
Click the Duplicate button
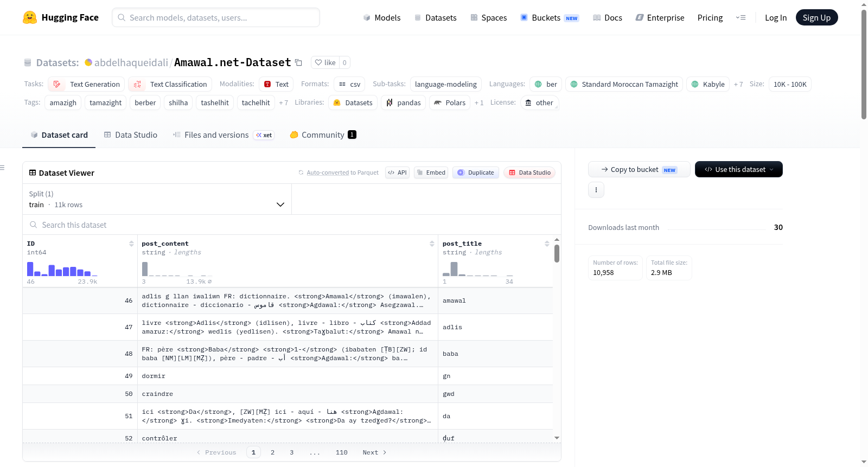(475, 172)
